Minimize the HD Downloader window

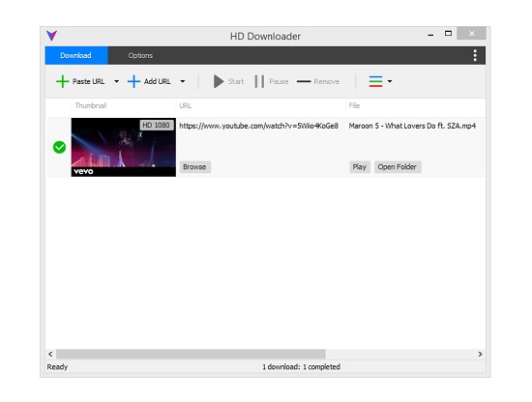pos(430,34)
